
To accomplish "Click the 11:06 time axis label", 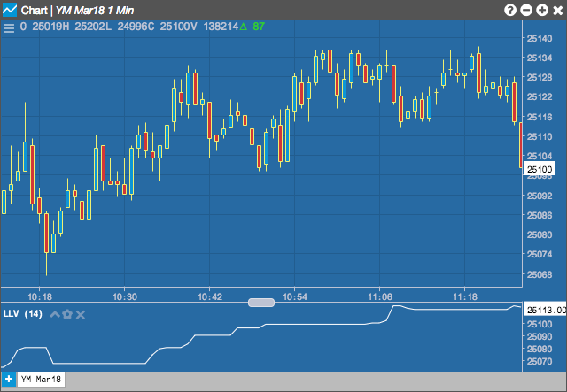I will 380,297.
